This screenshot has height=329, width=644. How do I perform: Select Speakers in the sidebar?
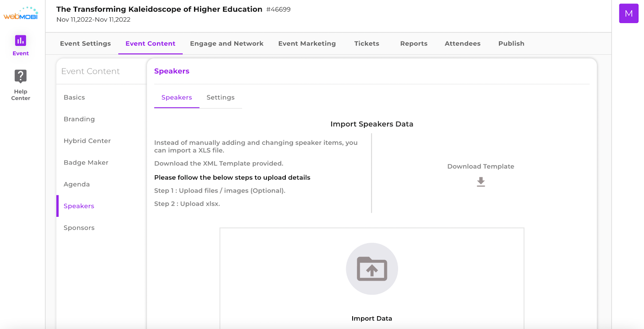pos(79,206)
